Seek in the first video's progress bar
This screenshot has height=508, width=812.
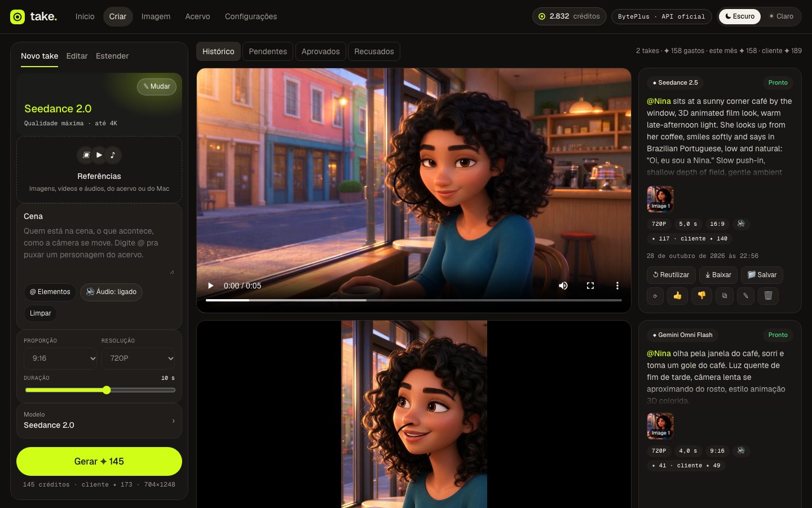coord(414,300)
